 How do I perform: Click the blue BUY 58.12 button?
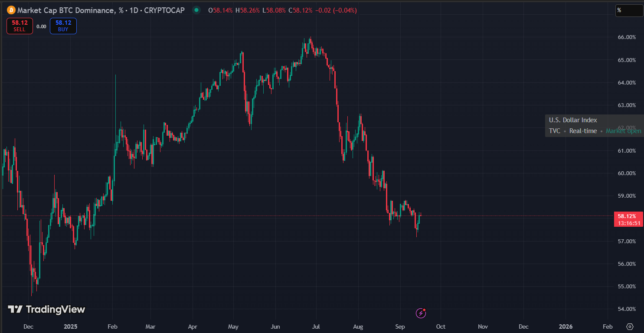click(x=63, y=26)
